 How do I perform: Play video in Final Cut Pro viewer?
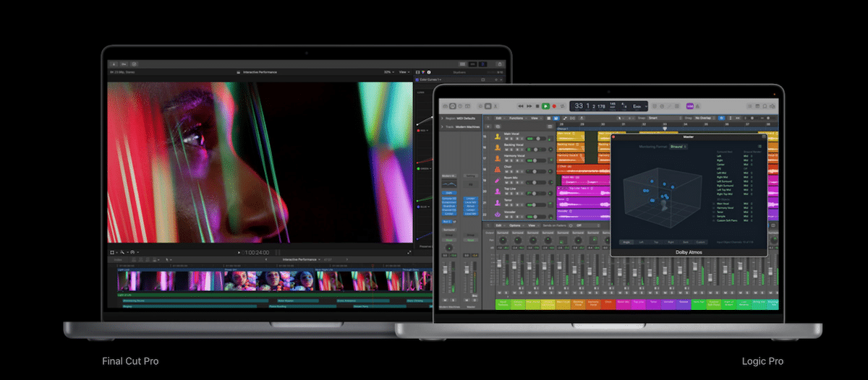(239, 253)
